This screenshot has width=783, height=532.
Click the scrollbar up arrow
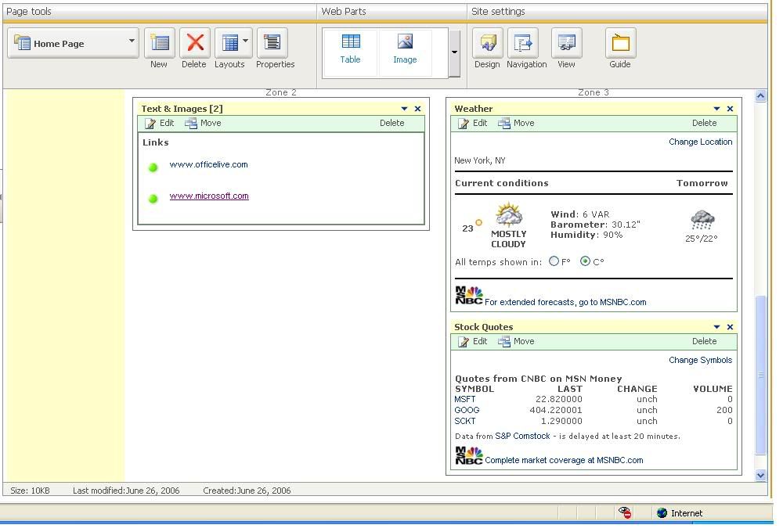760,96
